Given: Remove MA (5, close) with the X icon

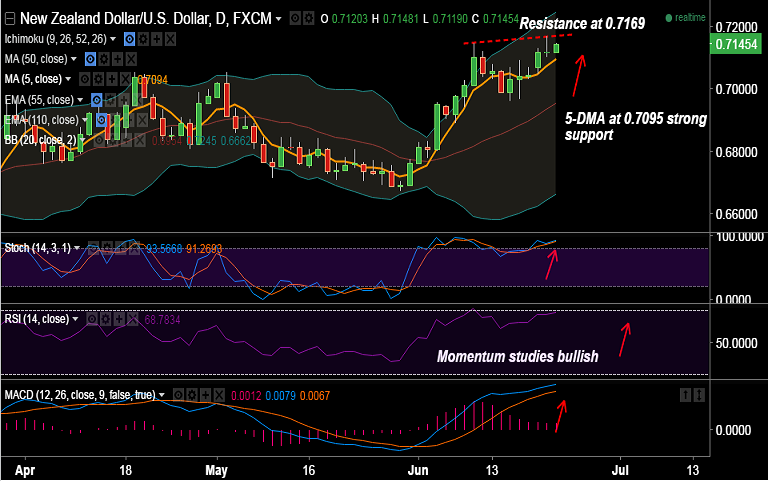Looking at the screenshot, I should pyautogui.click(x=125, y=79).
